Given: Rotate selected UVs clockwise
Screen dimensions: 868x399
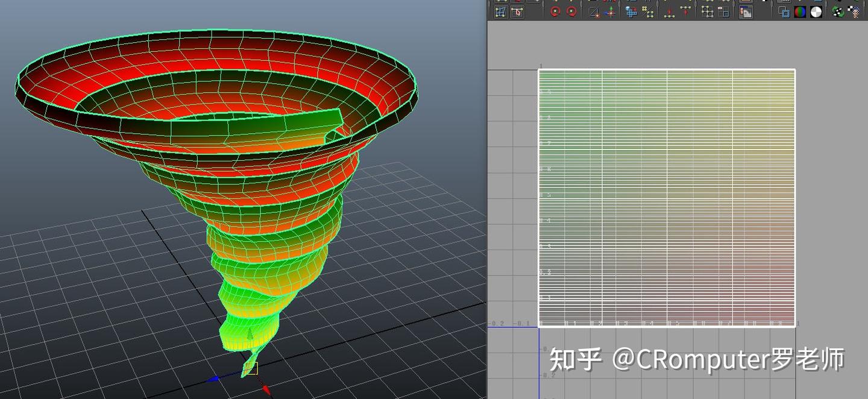Looking at the screenshot, I should [x=570, y=12].
